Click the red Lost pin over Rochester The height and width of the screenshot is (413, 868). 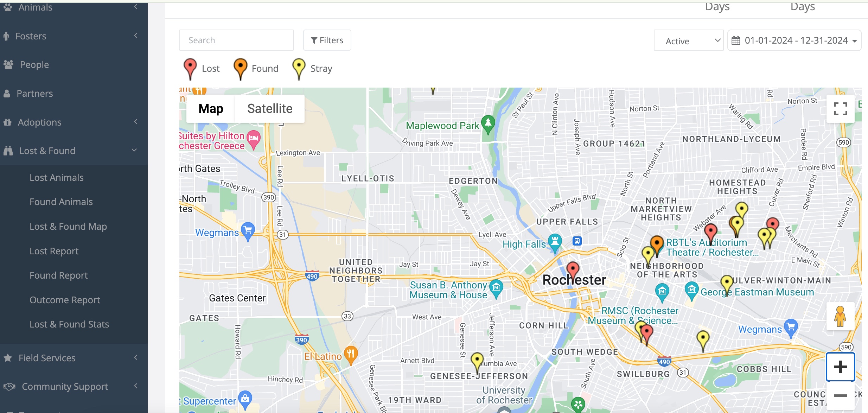coord(573,271)
